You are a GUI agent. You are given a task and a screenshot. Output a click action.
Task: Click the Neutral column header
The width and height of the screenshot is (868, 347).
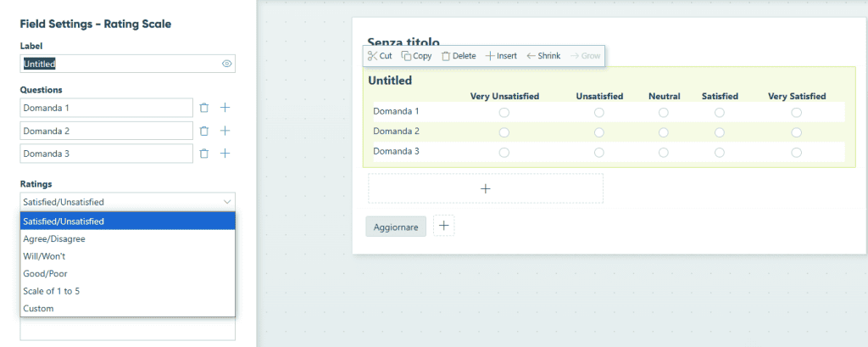[665, 97]
